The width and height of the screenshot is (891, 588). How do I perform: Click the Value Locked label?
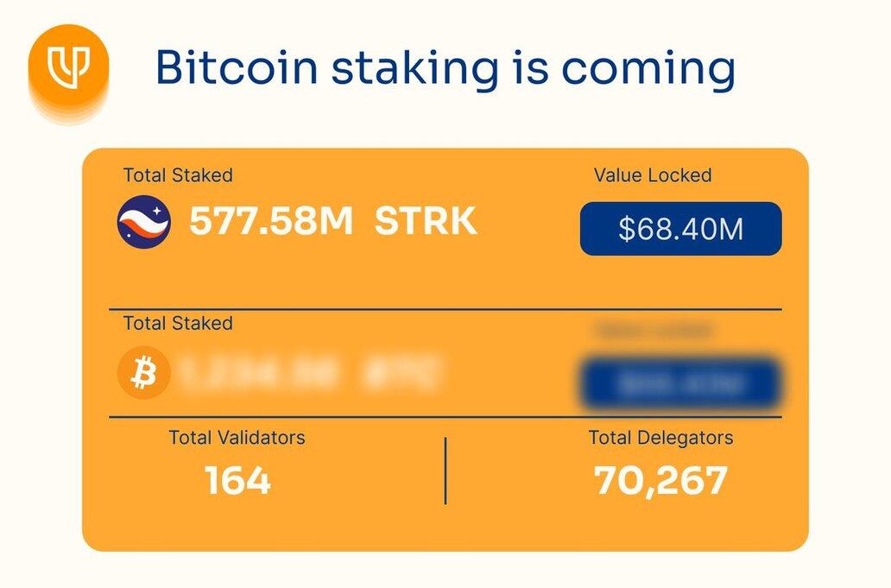click(x=653, y=175)
